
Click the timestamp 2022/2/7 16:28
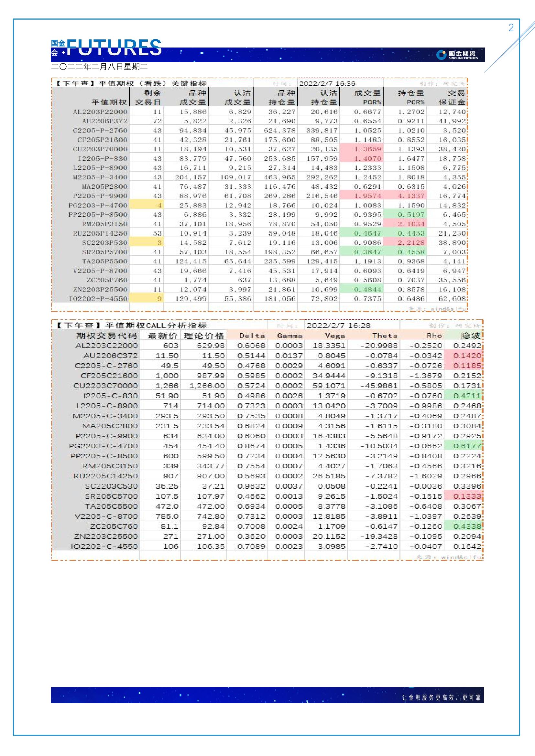[x=338, y=326]
